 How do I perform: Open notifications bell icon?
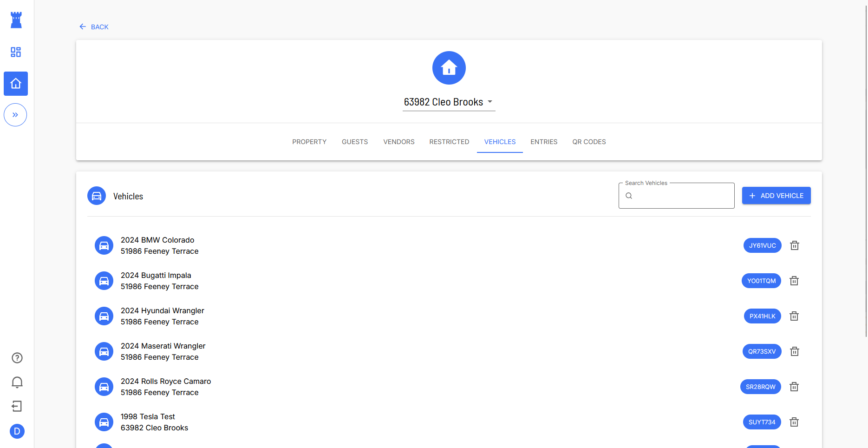click(17, 382)
